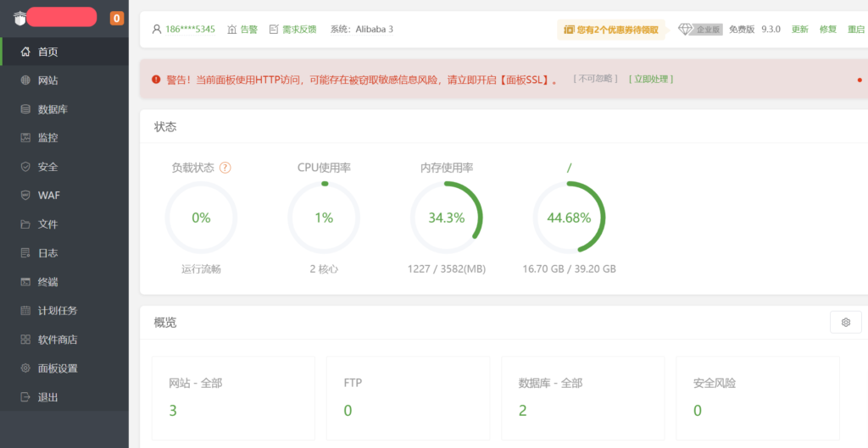
Task: Click the shield icon for 安全
Action: pyautogui.click(x=25, y=167)
